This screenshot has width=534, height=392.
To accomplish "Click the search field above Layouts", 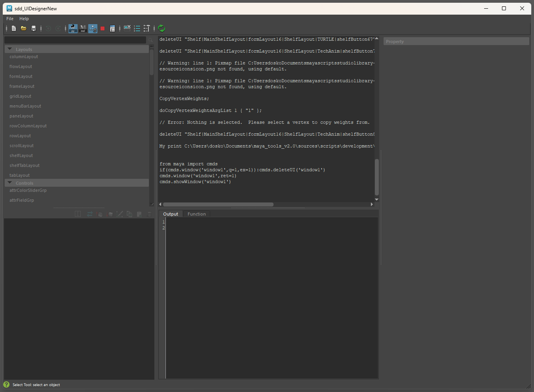I will pos(75,40).
